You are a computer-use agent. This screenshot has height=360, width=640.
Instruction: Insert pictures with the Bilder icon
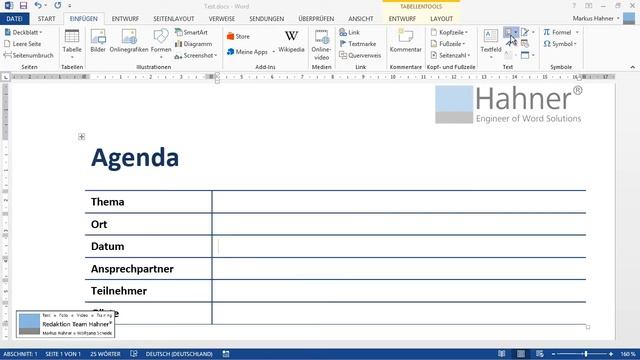[x=98, y=41]
